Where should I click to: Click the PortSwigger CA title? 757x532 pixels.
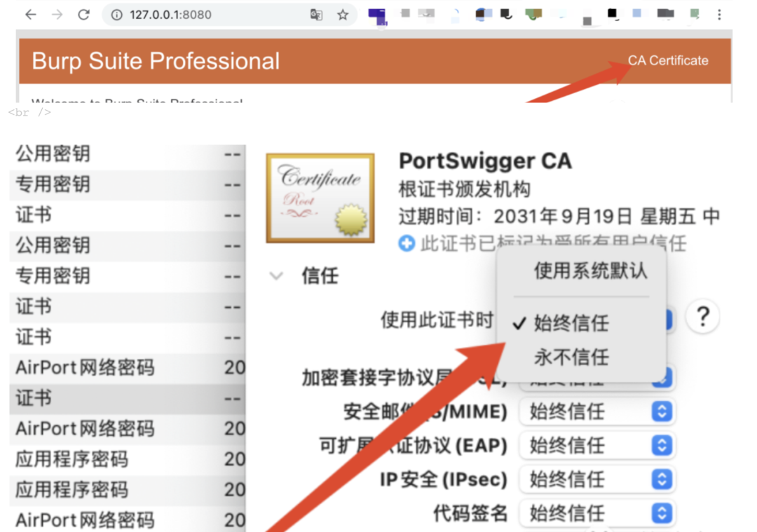(485, 161)
